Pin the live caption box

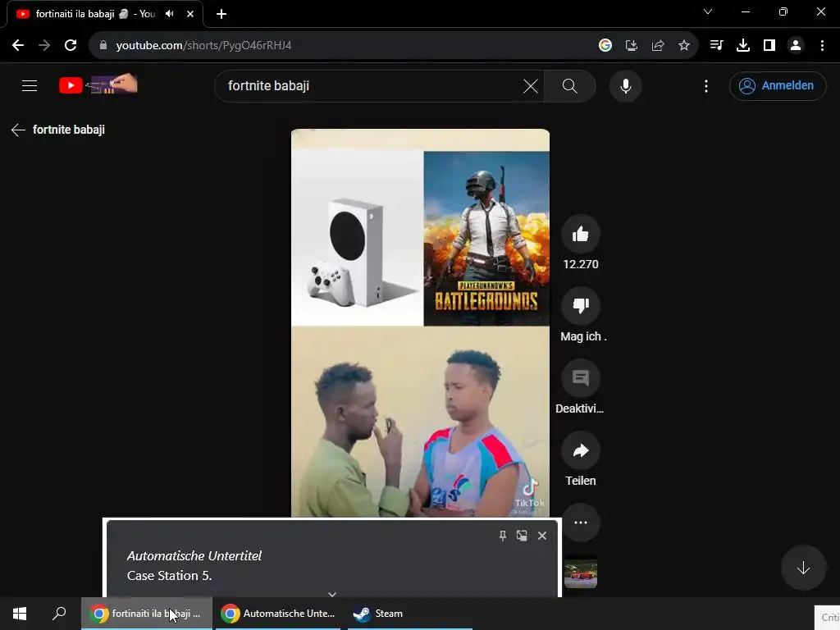click(x=503, y=536)
